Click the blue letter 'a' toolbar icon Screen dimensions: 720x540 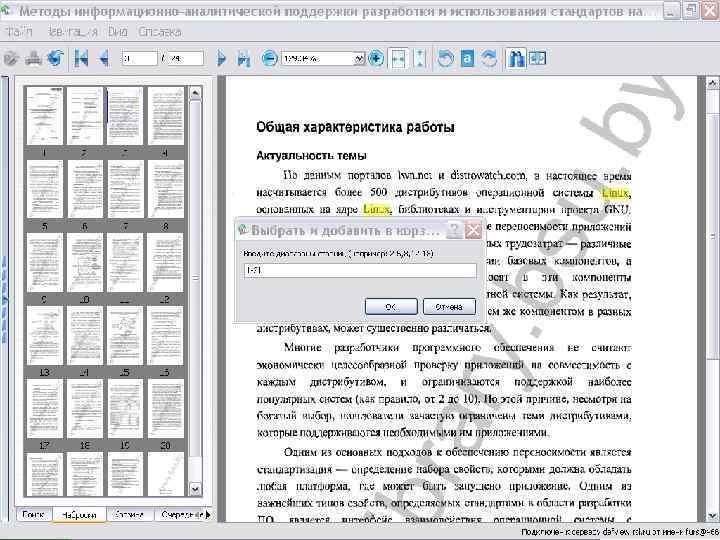467,59
